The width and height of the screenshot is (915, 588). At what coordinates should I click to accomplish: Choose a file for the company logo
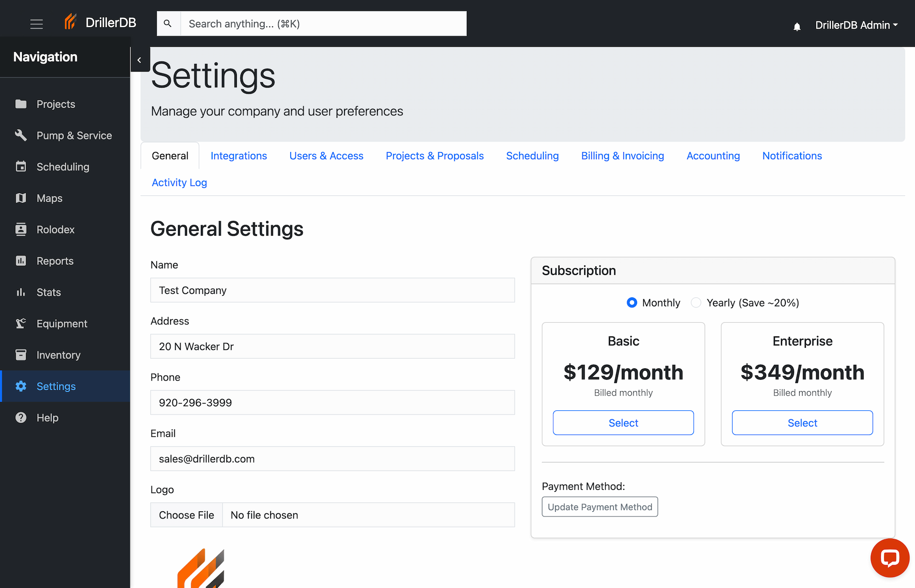186,515
